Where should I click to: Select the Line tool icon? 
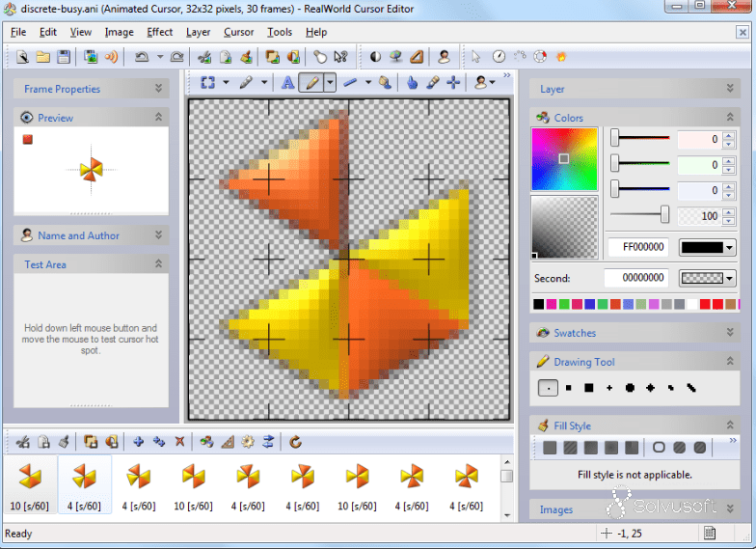(350, 83)
